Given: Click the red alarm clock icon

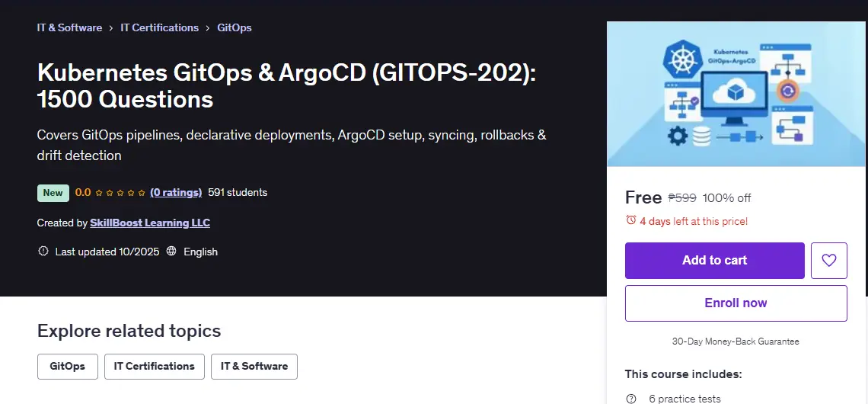Looking at the screenshot, I should click(x=630, y=220).
